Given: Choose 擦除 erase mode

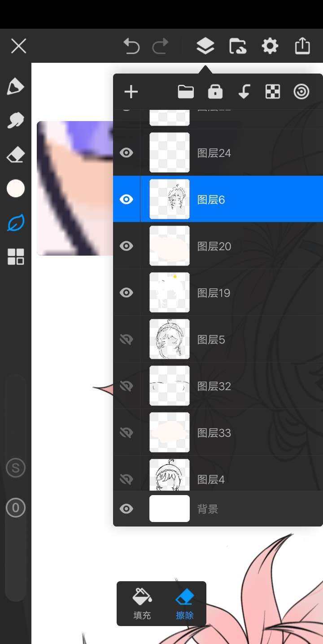Looking at the screenshot, I should pos(184,604).
